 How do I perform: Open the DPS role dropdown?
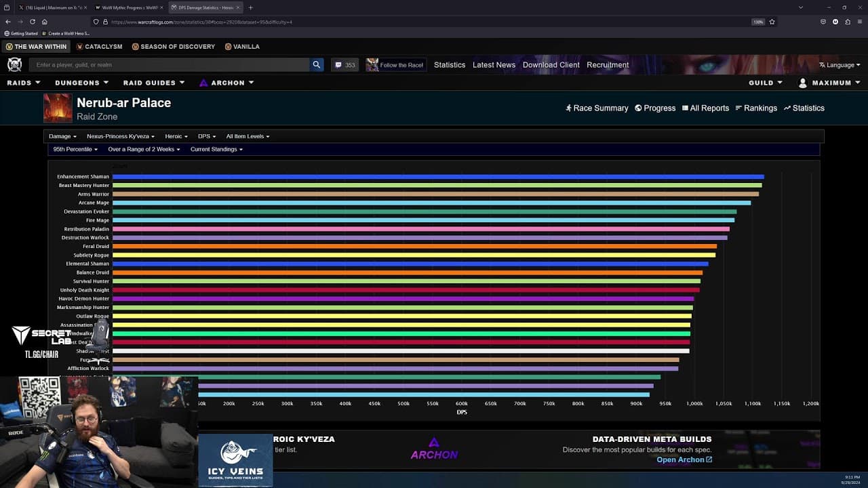(x=206, y=136)
